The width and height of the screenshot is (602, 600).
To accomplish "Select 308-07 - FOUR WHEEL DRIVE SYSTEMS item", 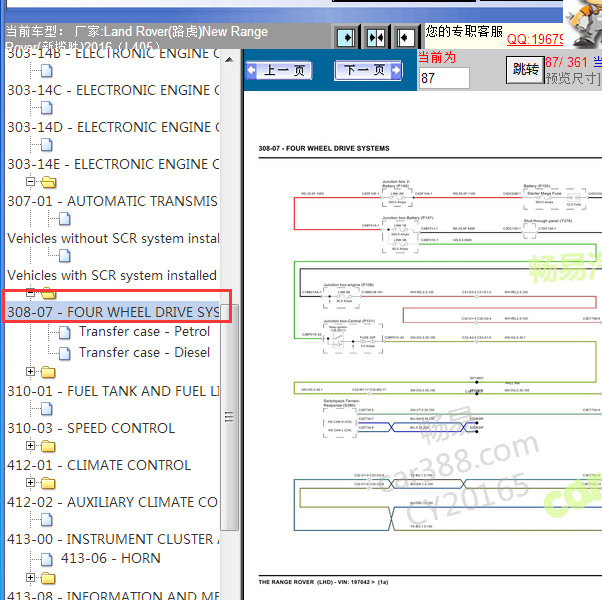I will (113, 312).
